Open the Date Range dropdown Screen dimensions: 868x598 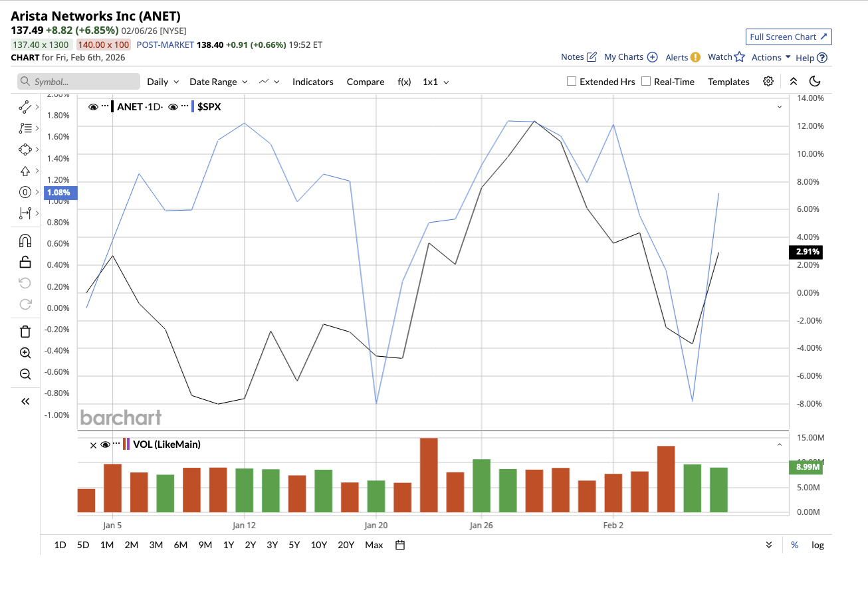[x=219, y=82]
